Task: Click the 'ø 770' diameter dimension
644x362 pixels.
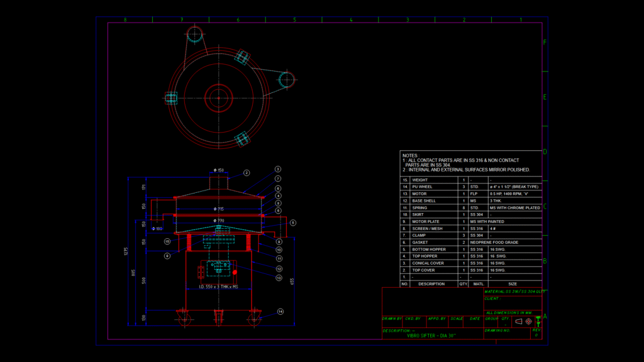Action: pyautogui.click(x=219, y=221)
